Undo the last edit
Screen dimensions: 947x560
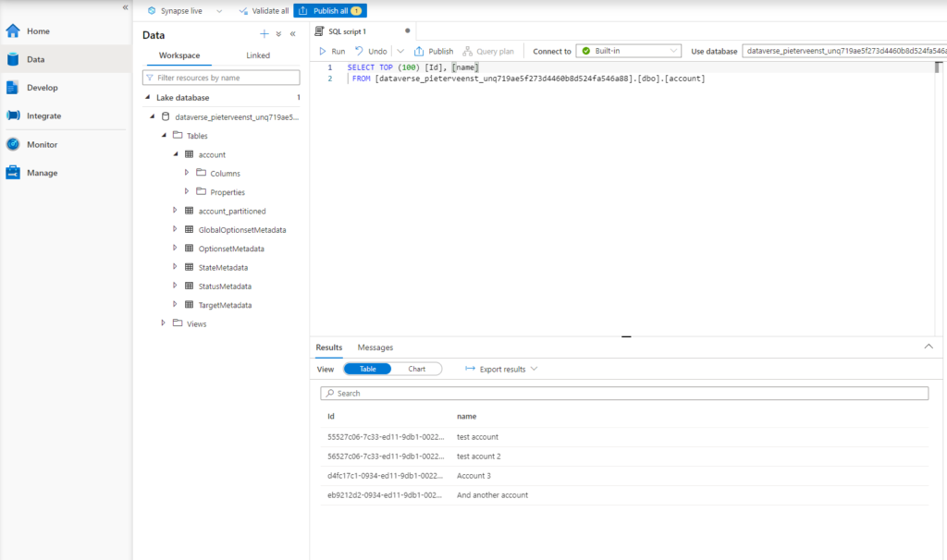point(371,52)
